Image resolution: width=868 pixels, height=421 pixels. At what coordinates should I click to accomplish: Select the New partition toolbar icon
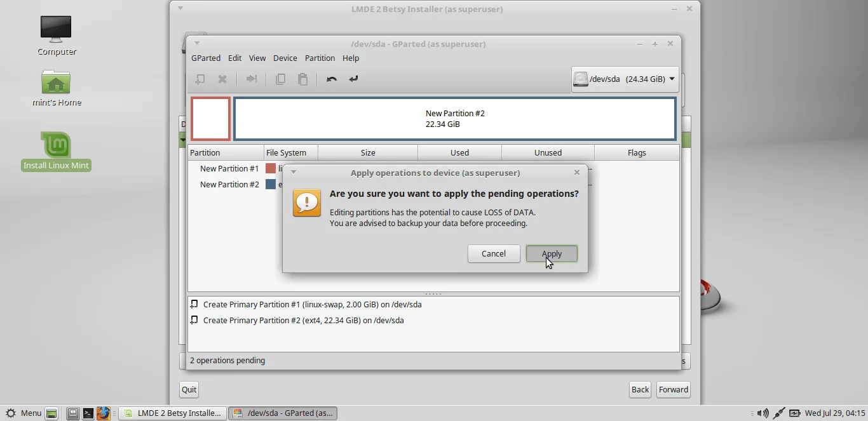[x=200, y=79]
